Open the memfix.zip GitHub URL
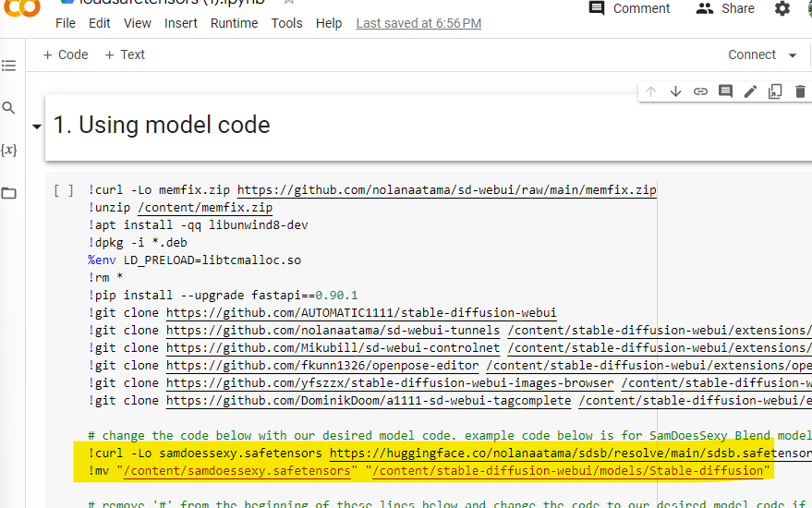812x508 pixels. (447, 190)
